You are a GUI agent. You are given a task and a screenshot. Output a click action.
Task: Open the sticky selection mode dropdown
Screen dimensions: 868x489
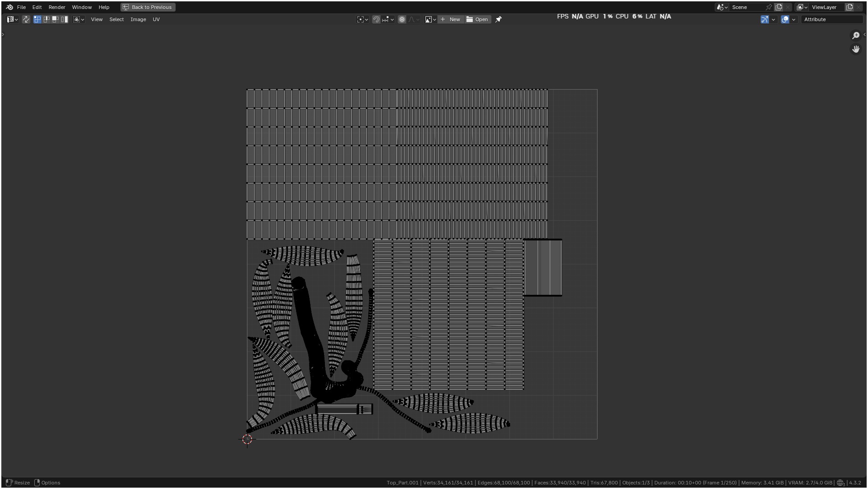coord(79,19)
